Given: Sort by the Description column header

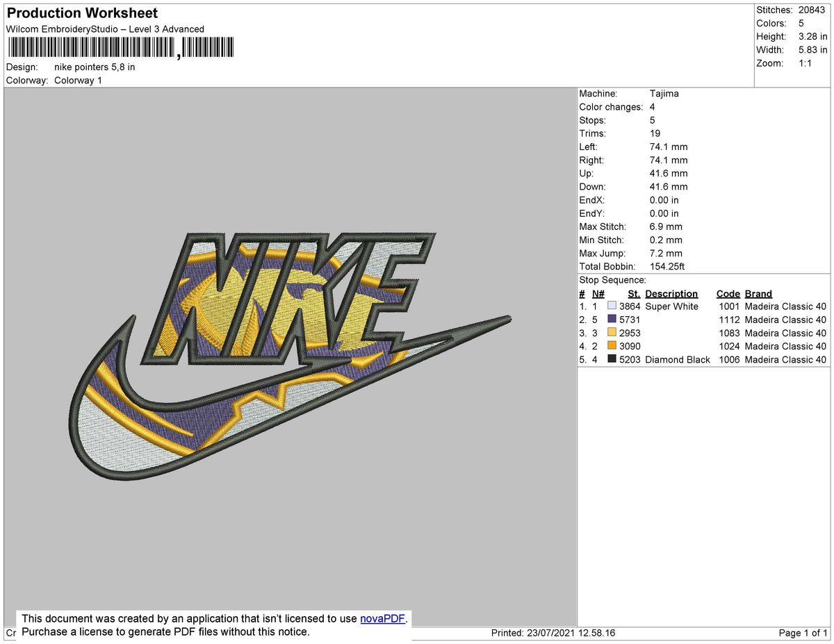Looking at the screenshot, I should coord(671,293).
